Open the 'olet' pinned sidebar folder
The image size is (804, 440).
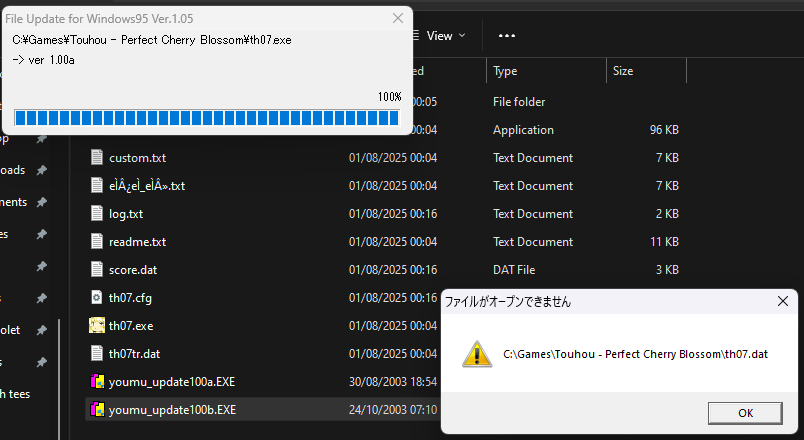(10, 330)
